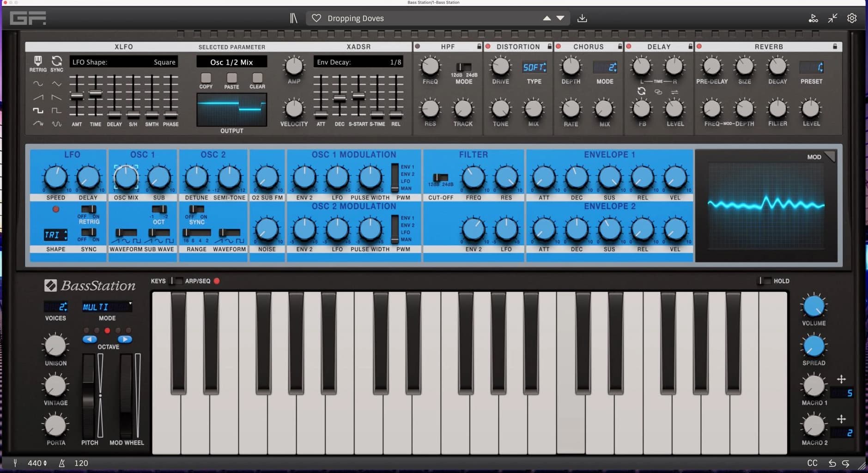Open the preset browser library icon
The height and width of the screenshot is (473, 868).
point(293,18)
